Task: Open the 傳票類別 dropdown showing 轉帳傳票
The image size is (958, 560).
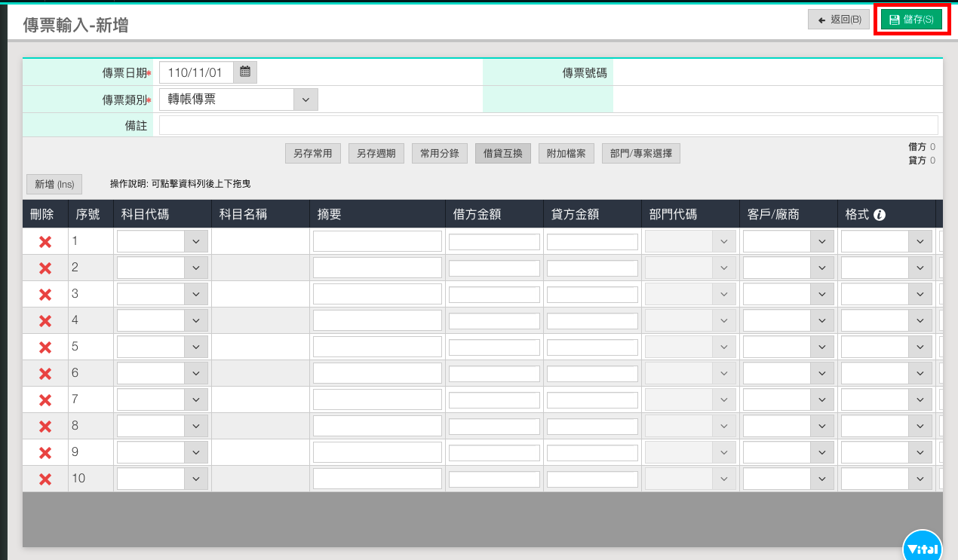Action: (x=238, y=99)
